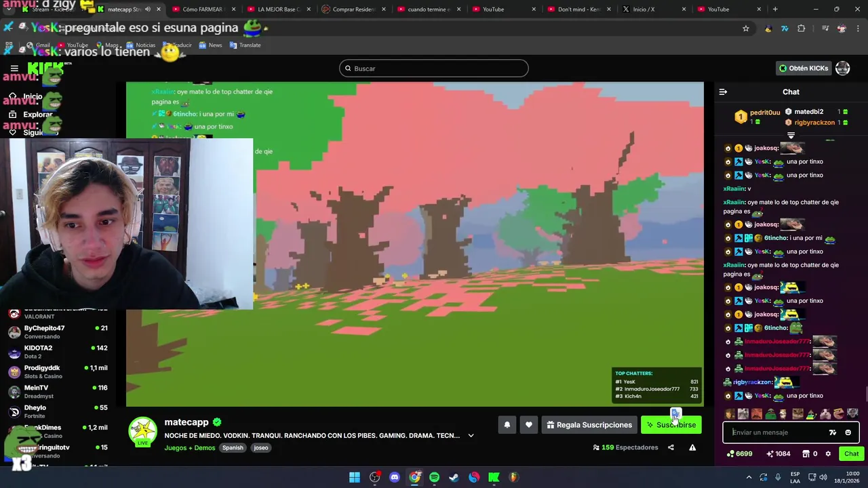
Task: Click the green Chat send button
Action: (851, 454)
